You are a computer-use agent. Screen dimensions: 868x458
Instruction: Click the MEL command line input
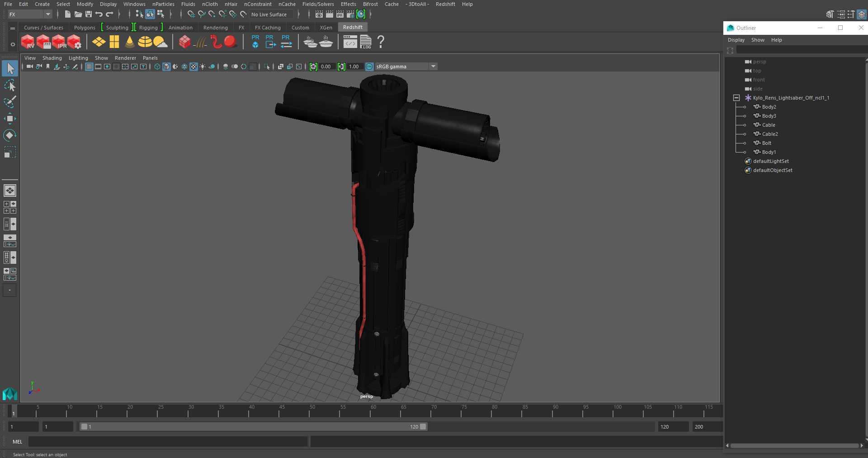coord(168,442)
